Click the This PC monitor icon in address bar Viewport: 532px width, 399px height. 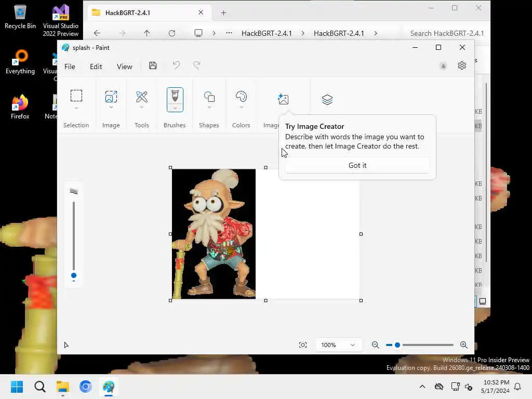pyautogui.click(x=198, y=33)
